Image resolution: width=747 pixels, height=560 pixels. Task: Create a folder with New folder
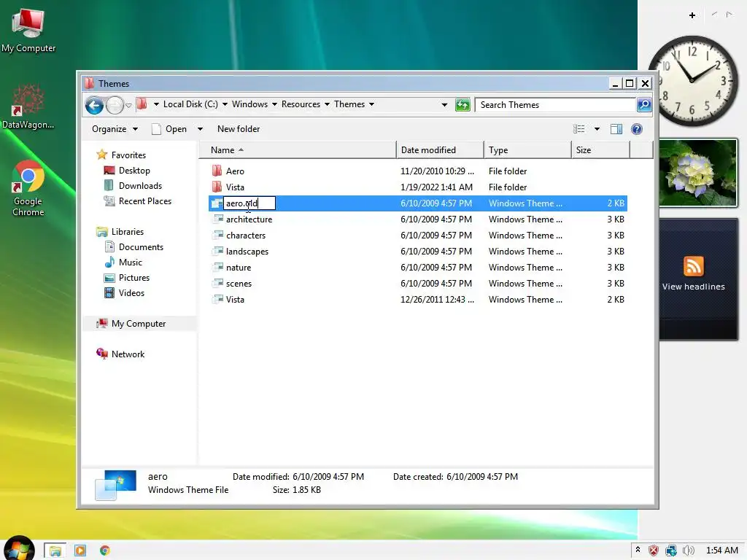click(239, 129)
